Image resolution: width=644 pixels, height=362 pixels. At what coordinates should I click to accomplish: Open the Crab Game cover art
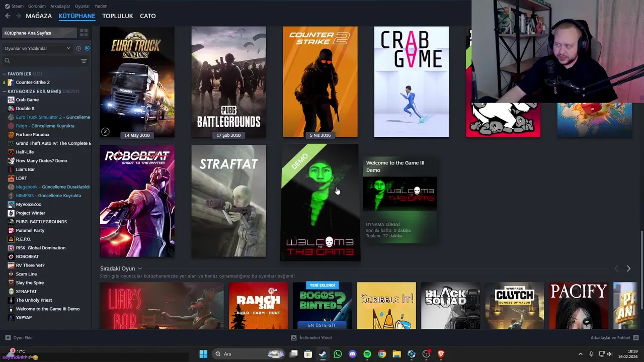(x=412, y=82)
